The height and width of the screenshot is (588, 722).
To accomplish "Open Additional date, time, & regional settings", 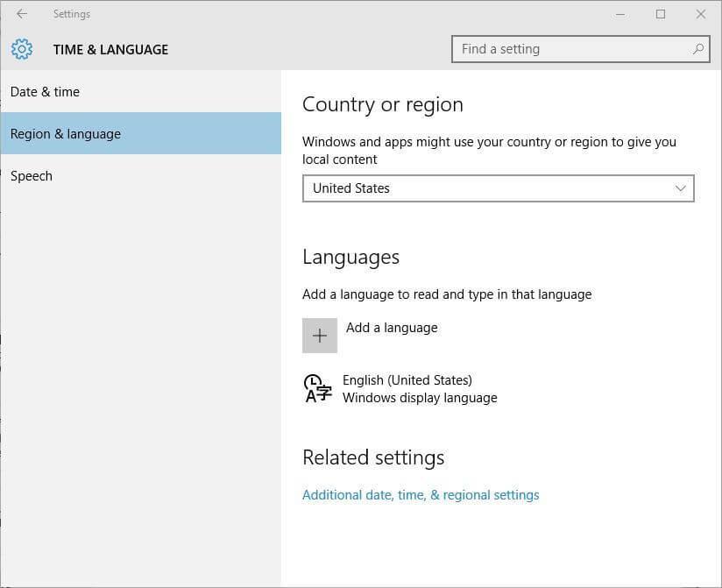I will 421,495.
